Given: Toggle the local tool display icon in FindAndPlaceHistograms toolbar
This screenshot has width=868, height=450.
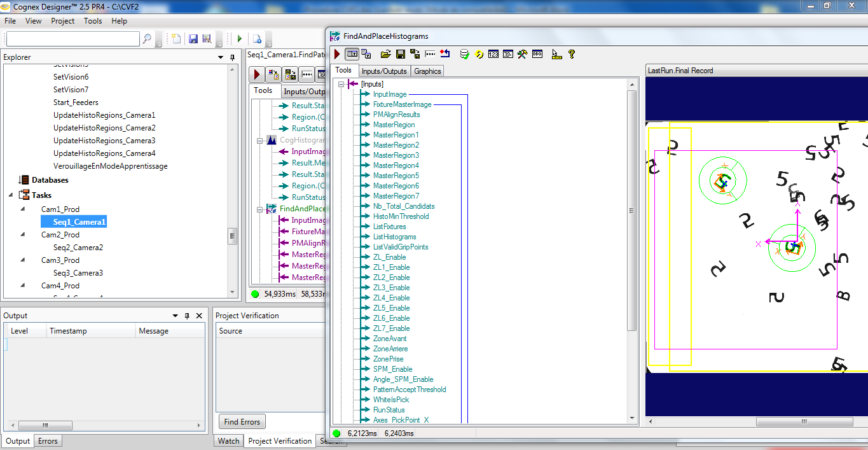Looking at the screenshot, I should point(352,54).
